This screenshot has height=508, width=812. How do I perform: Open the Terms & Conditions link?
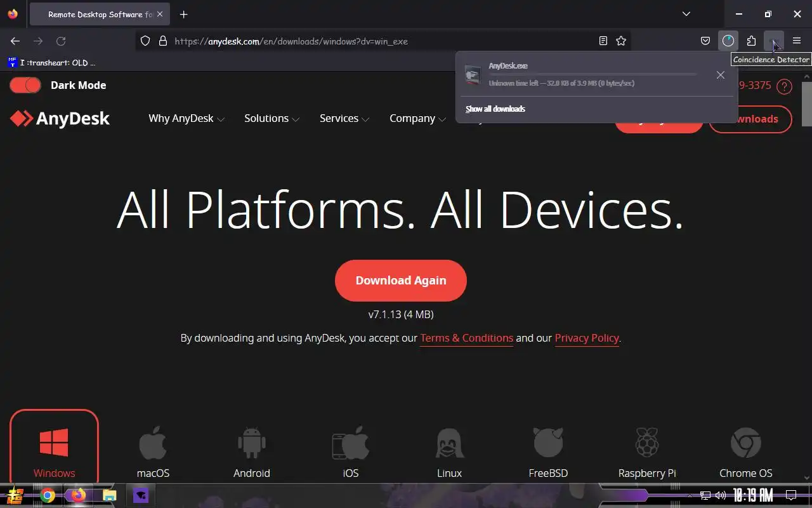click(467, 338)
